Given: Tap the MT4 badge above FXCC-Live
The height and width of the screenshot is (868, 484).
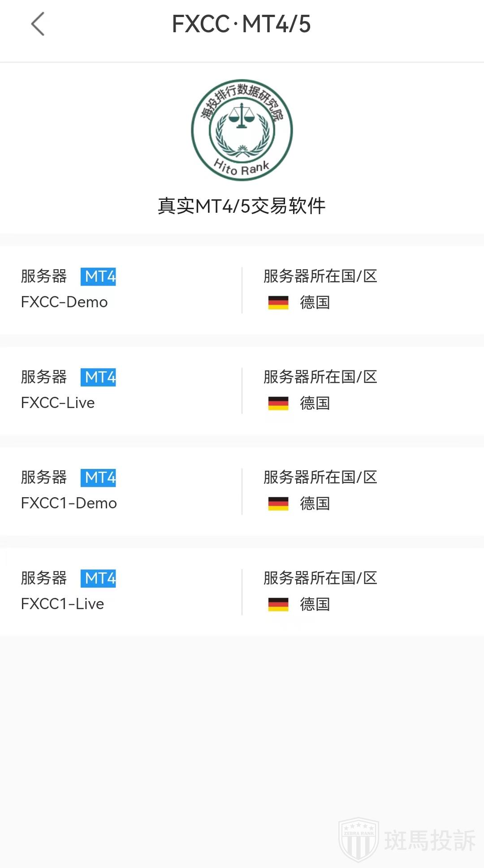Looking at the screenshot, I should tap(98, 377).
